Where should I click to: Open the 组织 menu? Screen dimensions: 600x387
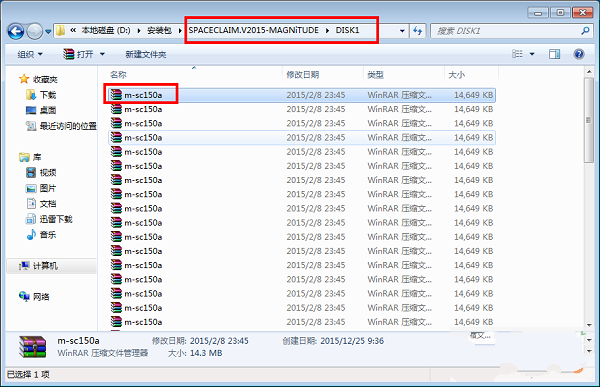[30, 54]
